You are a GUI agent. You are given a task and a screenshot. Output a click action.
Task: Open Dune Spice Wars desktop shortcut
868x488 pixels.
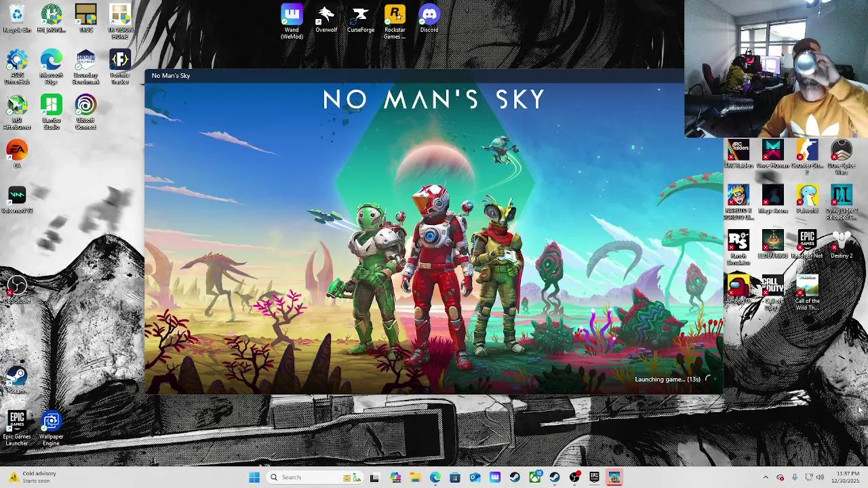tap(842, 157)
